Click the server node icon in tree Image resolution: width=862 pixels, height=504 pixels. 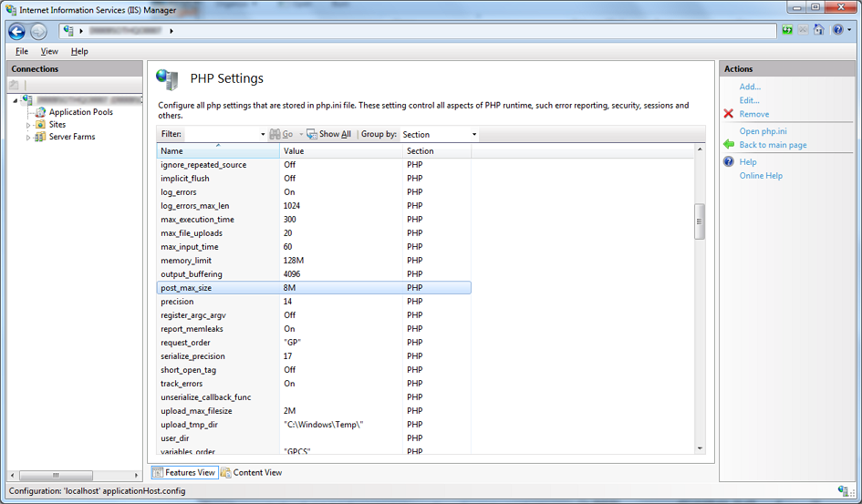pos(27,100)
